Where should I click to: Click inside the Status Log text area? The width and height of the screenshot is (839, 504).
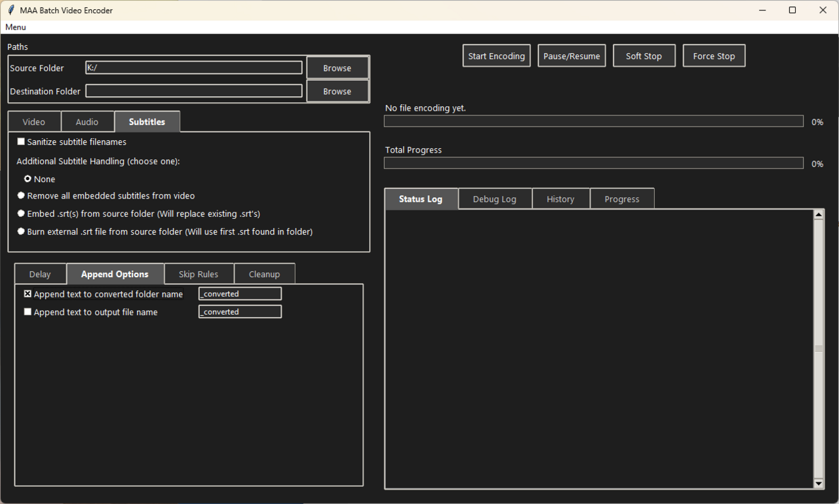[599, 349]
